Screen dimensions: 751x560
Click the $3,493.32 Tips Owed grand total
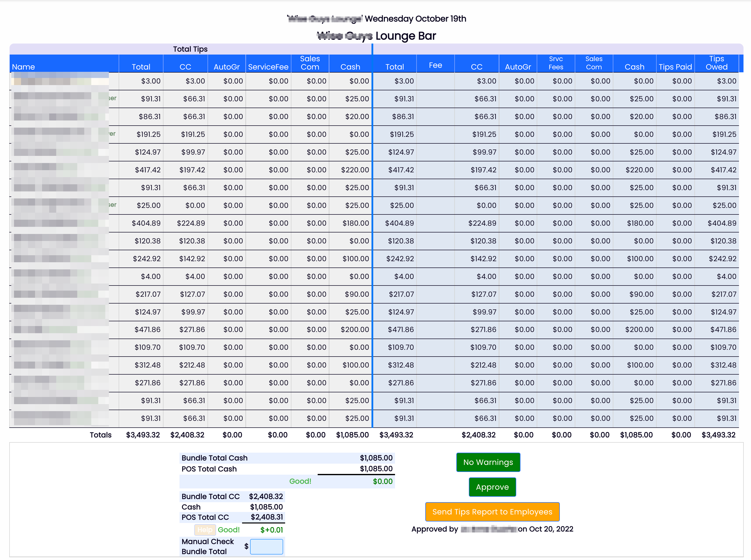pyautogui.click(x=718, y=435)
